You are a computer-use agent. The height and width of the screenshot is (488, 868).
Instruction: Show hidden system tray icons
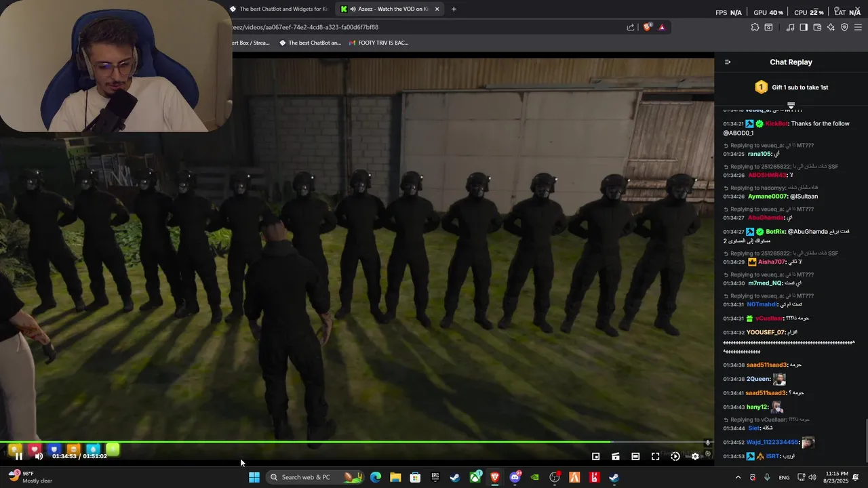pyautogui.click(x=738, y=477)
